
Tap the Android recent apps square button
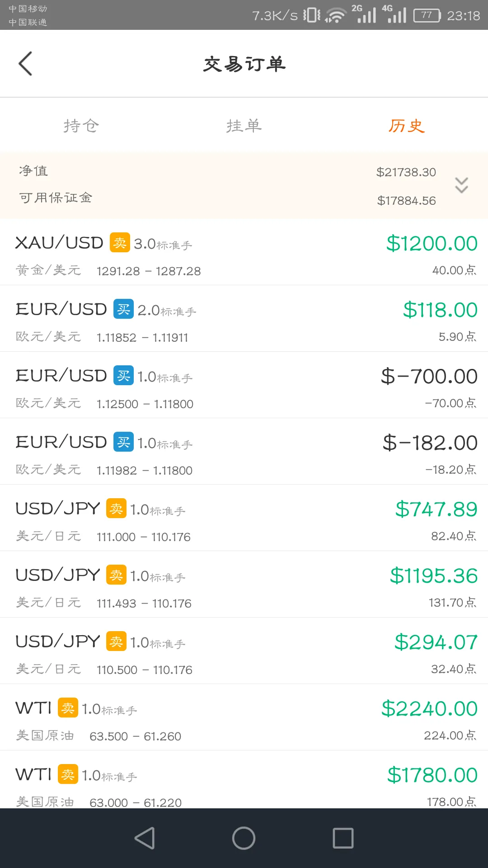[x=343, y=838]
